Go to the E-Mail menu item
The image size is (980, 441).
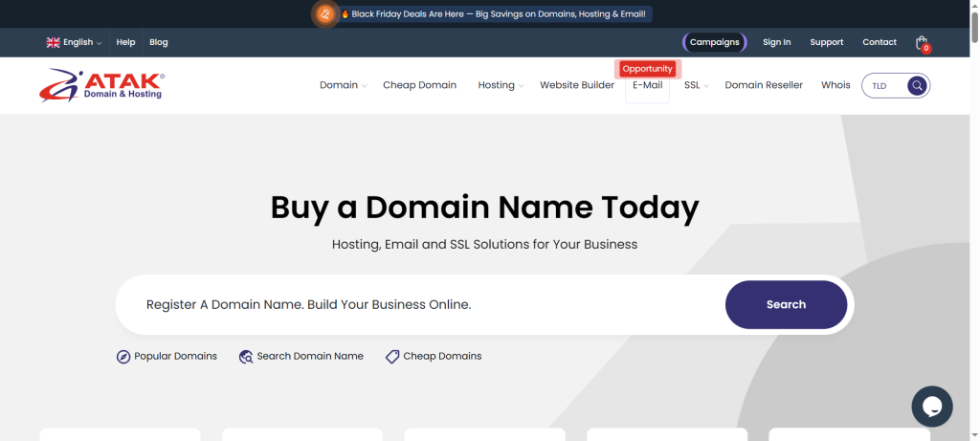[x=648, y=85]
